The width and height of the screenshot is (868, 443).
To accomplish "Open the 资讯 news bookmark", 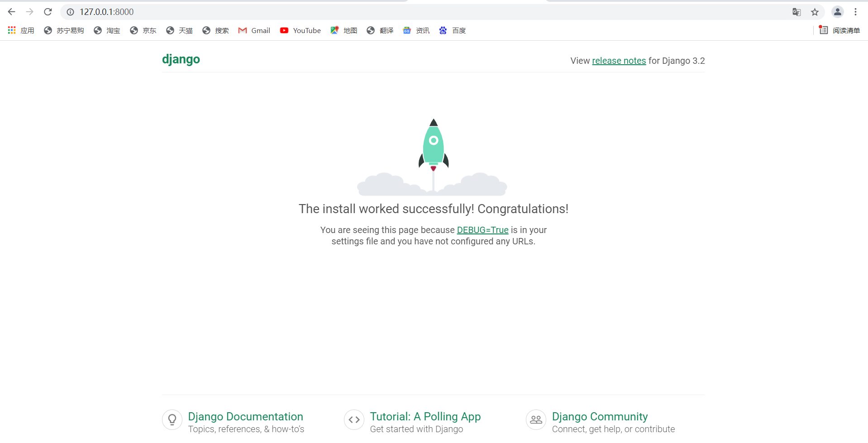I will pos(416,30).
